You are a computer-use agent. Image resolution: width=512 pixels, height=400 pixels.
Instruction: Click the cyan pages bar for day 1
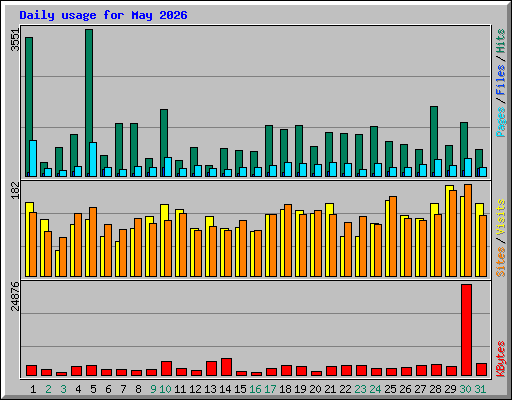[33, 158]
